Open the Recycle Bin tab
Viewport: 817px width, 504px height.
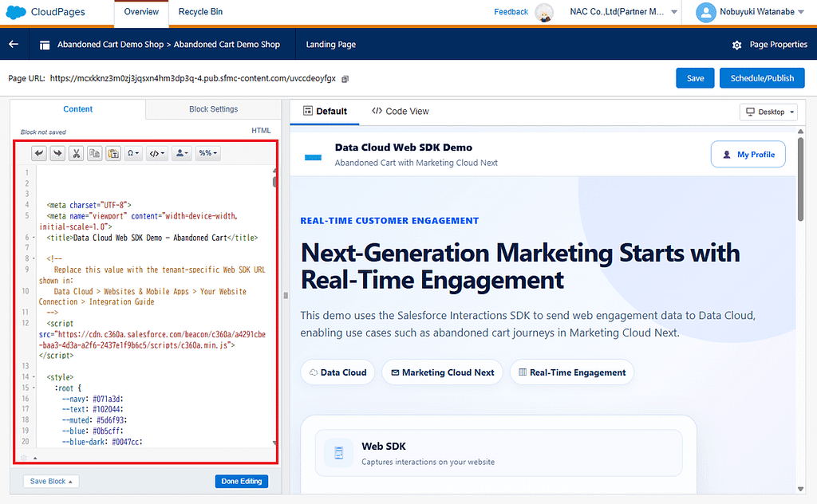200,12
